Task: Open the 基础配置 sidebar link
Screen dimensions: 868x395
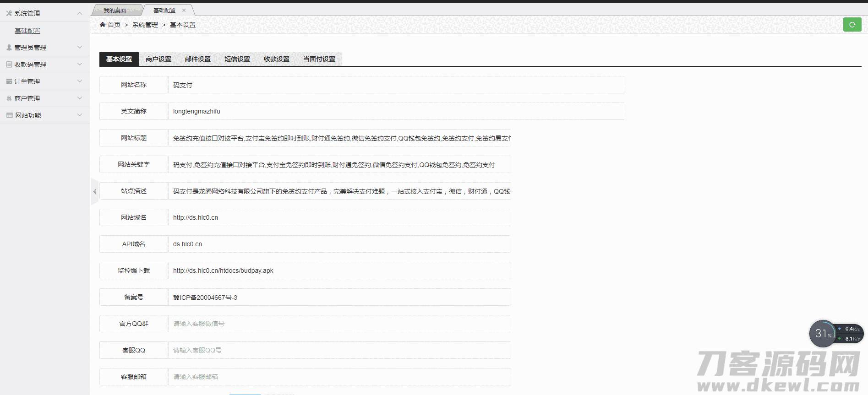Action: pos(27,31)
